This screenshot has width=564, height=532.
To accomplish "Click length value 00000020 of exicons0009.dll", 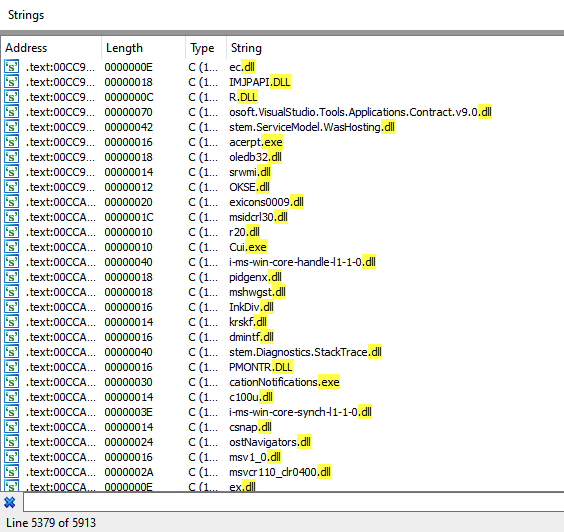I will 128,202.
